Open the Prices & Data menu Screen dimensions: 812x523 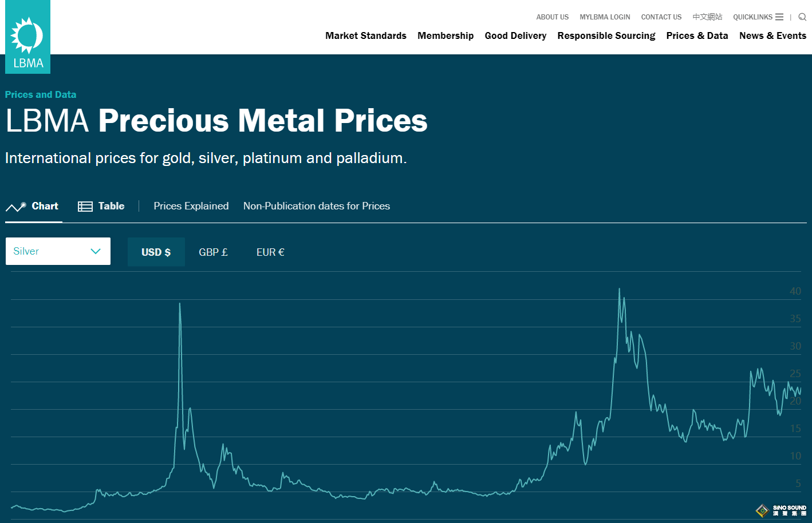point(697,35)
